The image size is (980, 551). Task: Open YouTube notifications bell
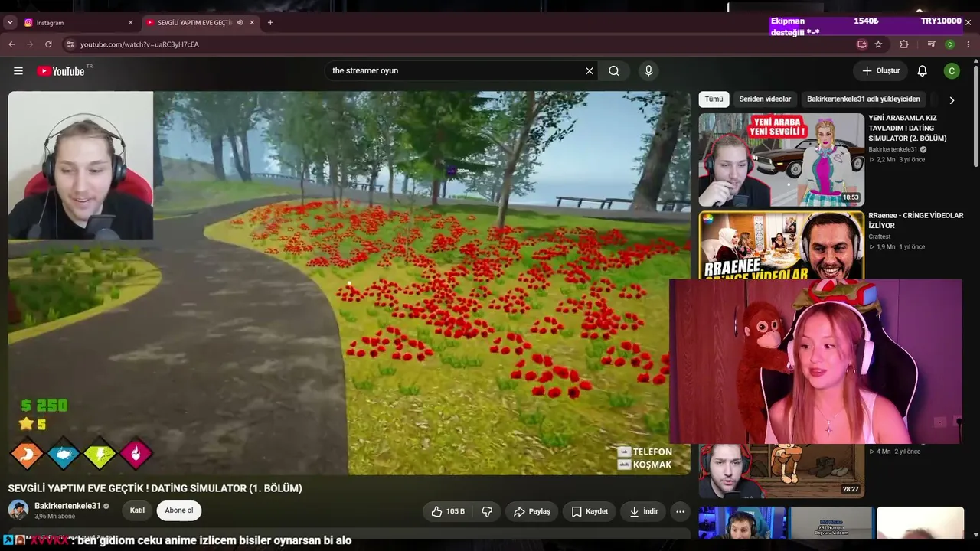[x=923, y=71]
